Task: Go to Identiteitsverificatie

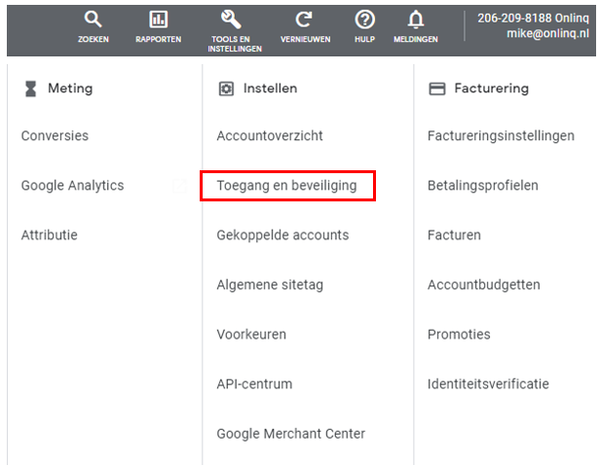Action: 488,384
